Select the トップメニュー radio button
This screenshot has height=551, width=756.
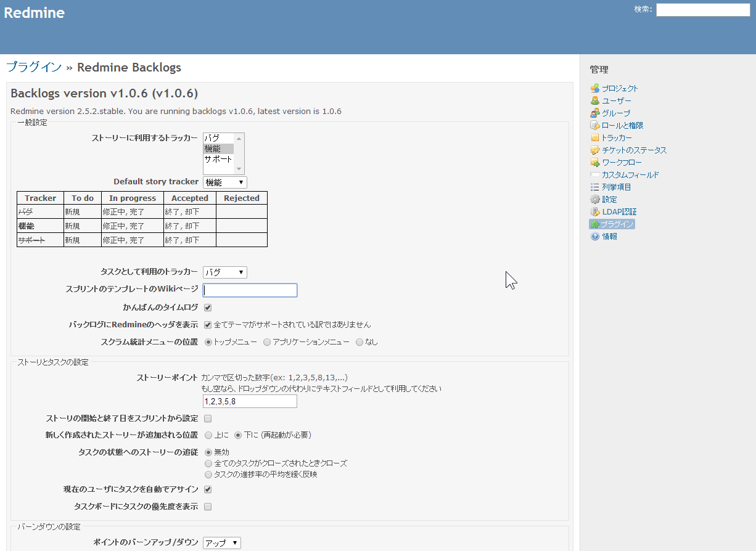[x=208, y=341]
